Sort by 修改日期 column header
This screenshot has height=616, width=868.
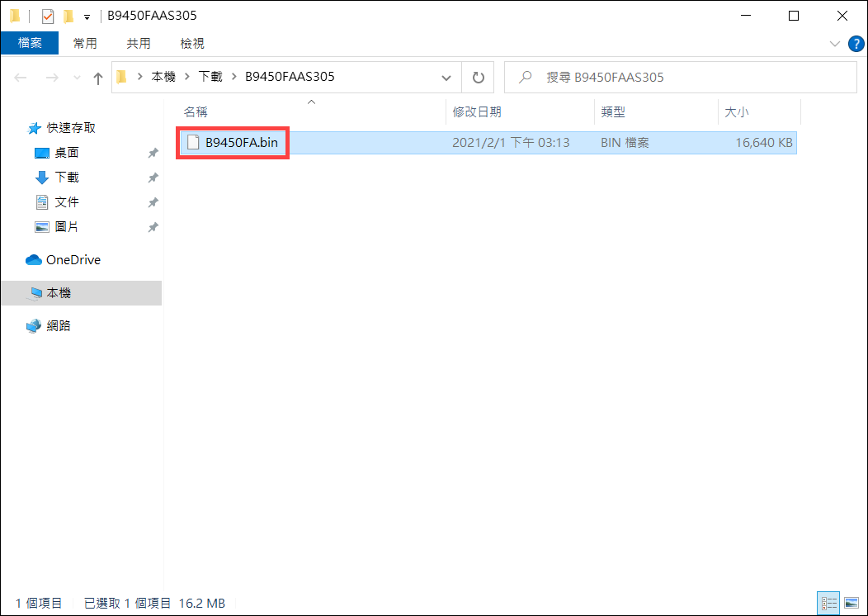point(477,112)
